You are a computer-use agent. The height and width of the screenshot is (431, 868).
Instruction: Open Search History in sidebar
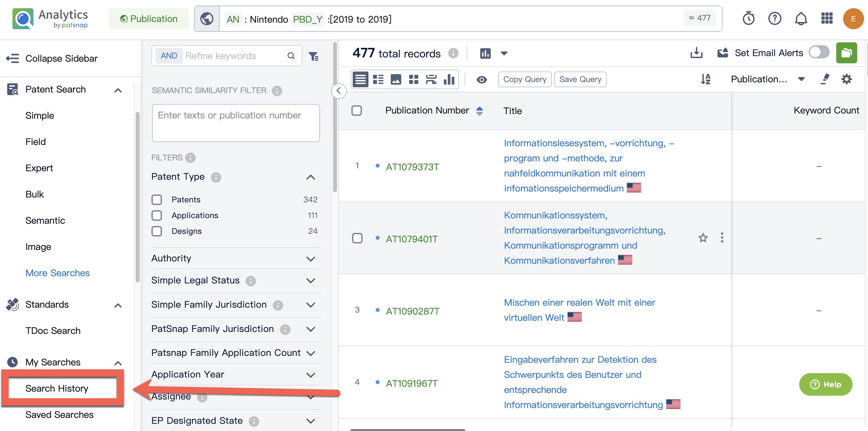57,388
